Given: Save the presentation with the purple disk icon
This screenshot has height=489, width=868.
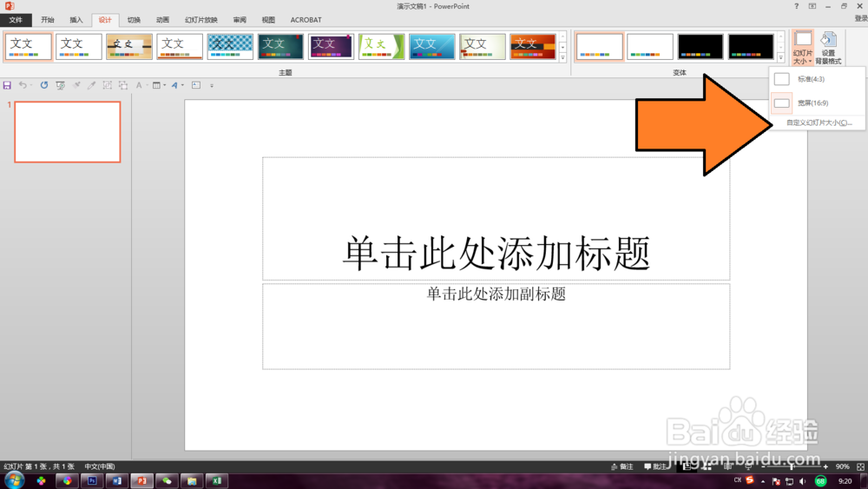Looking at the screenshot, I should (x=7, y=85).
